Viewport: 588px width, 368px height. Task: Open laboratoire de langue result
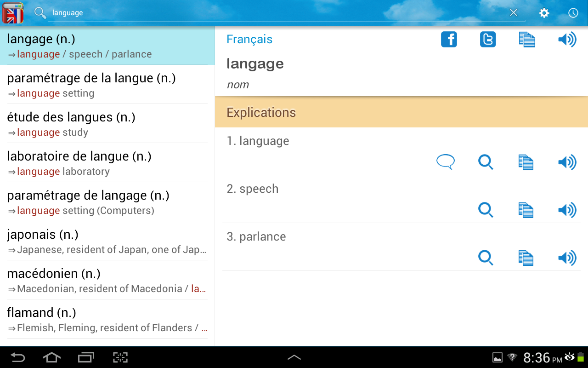click(107, 163)
